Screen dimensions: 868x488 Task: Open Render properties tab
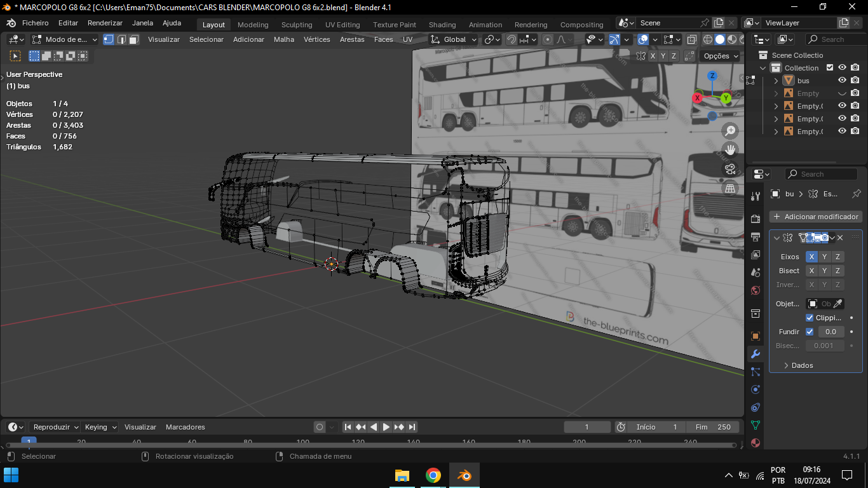[x=756, y=219]
